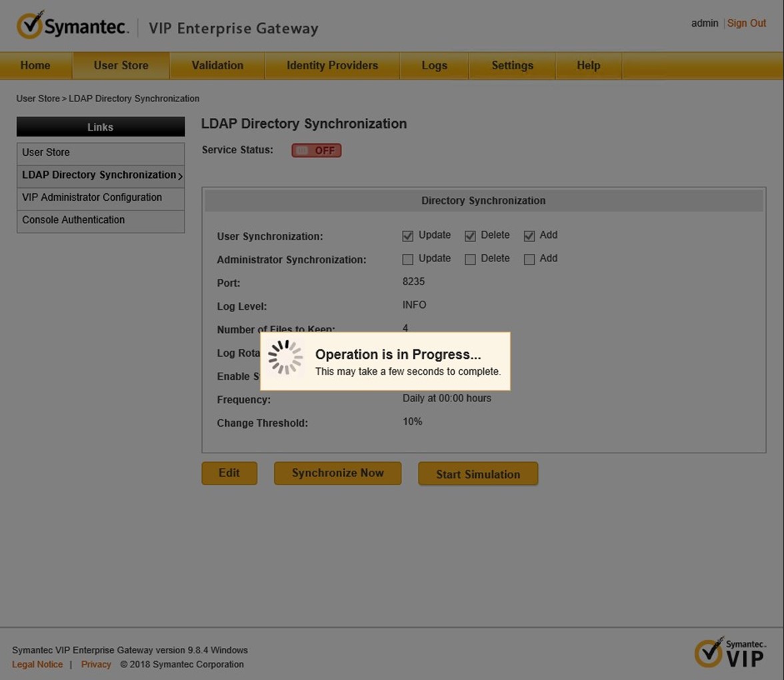Click the Start Simulation button
The width and height of the screenshot is (784, 680).
coord(478,474)
